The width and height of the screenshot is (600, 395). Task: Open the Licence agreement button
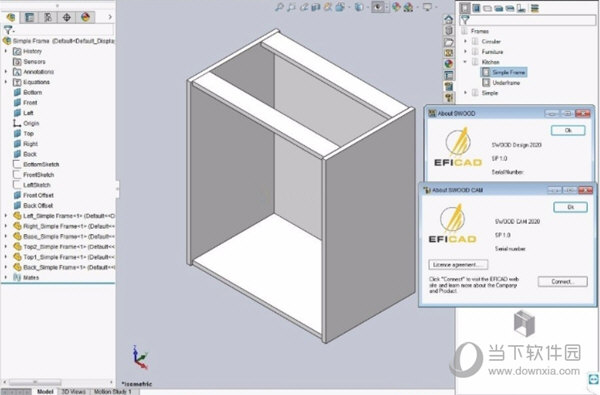pyautogui.click(x=458, y=264)
